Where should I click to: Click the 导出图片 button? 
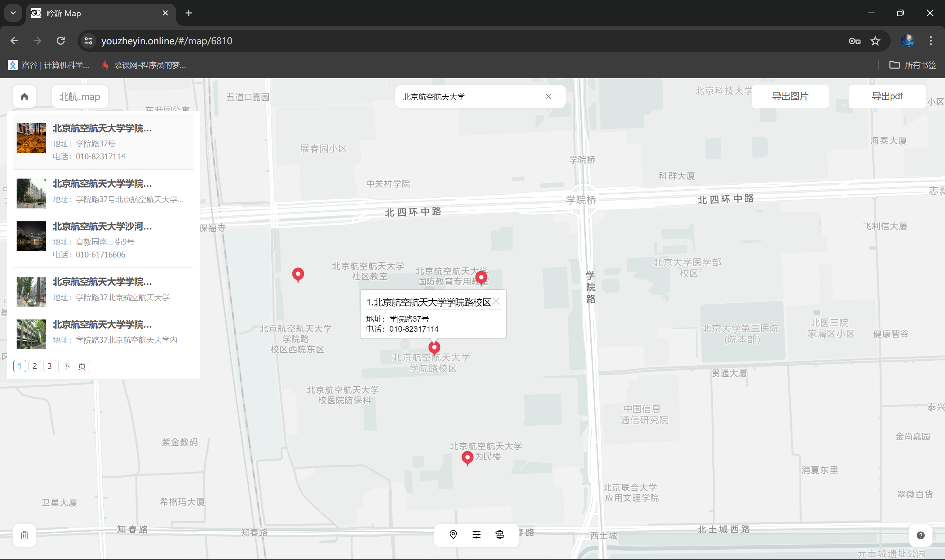pos(790,97)
